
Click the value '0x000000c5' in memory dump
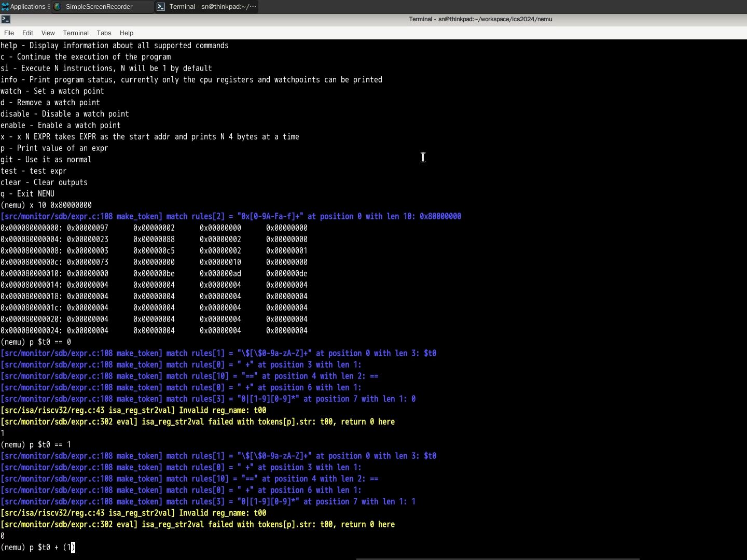pyautogui.click(x=154, y=251)
